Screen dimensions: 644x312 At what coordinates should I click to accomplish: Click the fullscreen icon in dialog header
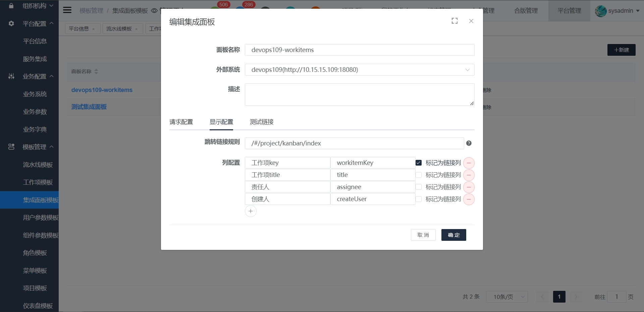click(x=454, y=21)
